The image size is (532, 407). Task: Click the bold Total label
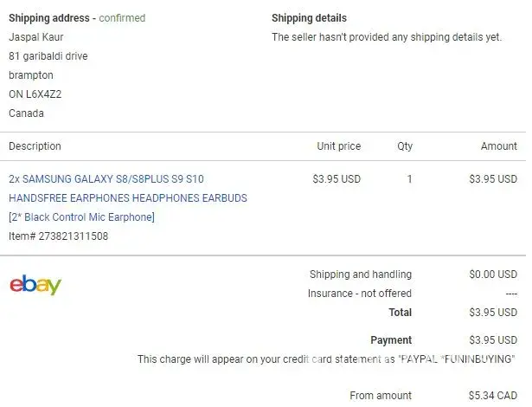click(400, 313)
